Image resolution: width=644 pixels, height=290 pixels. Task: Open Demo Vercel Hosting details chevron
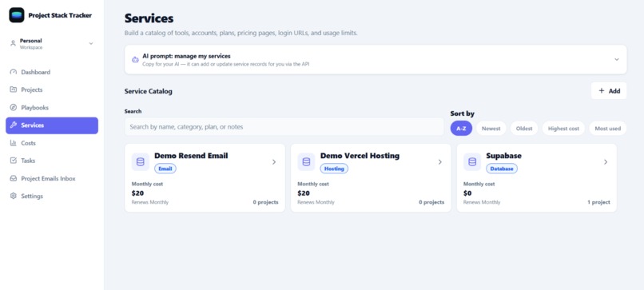(440, 162)
